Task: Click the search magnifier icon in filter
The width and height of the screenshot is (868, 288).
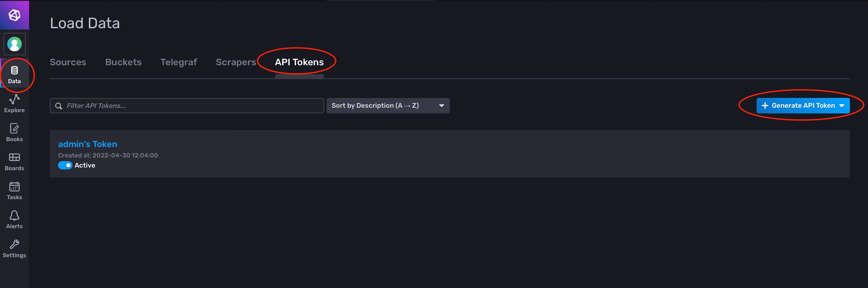Action: [x=59, y=106]
